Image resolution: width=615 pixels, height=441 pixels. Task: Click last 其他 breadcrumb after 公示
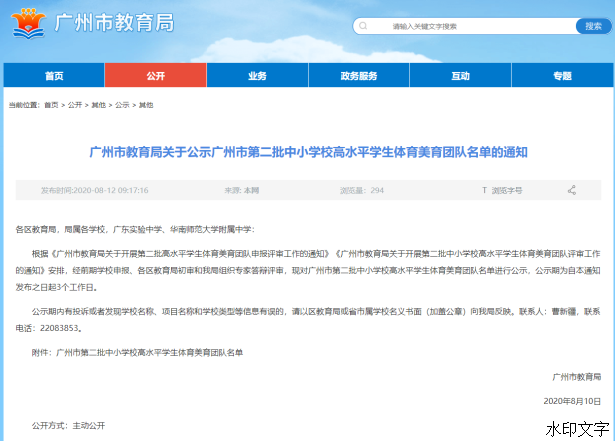[146, 105]
